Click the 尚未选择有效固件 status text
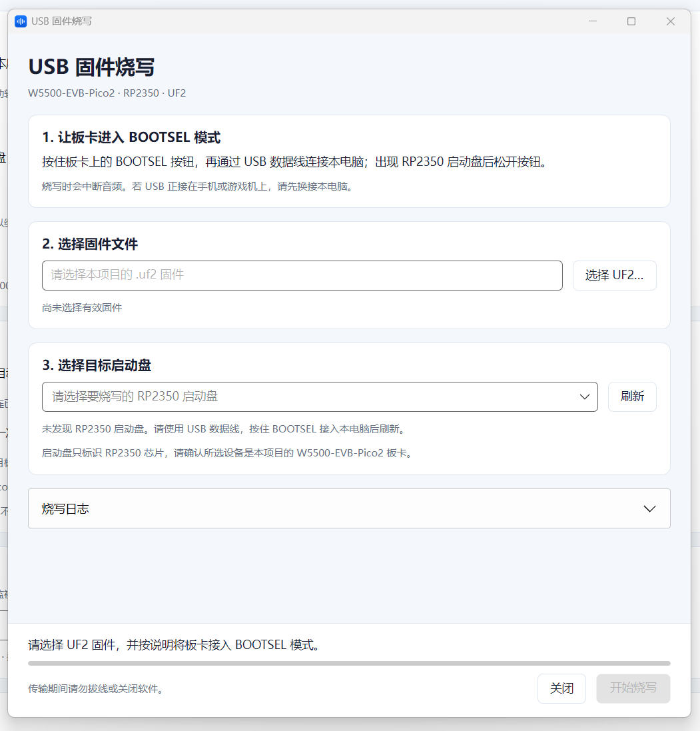The height and width of the screenshot is (731, 700). point(82,308)
